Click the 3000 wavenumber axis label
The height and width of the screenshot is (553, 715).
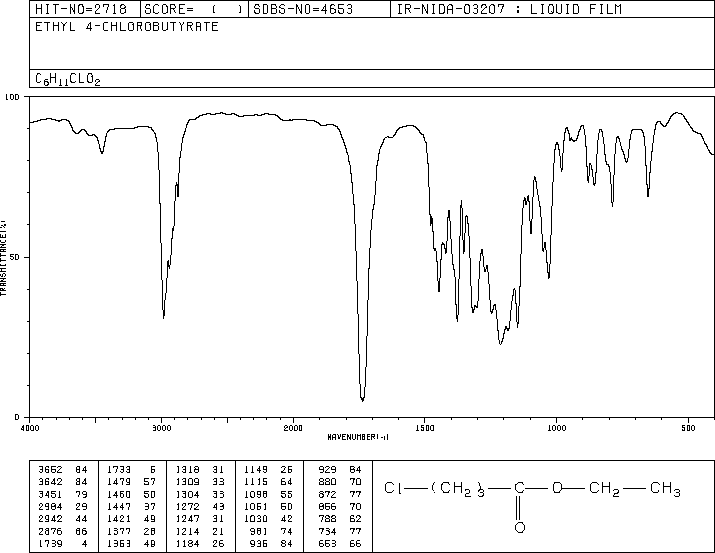pos(161,428)
